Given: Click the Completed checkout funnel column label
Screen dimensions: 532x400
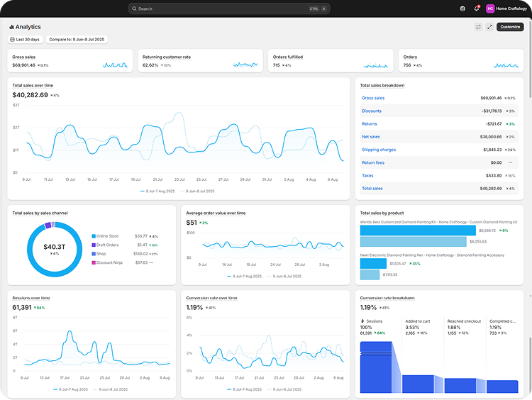Looking at the screenshot, I should pos(502,321).
